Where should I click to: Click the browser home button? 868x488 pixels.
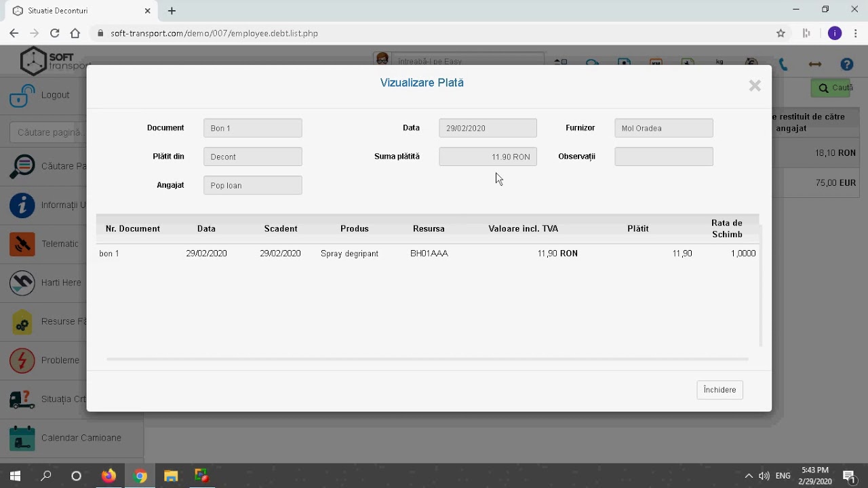click(75, 33)
